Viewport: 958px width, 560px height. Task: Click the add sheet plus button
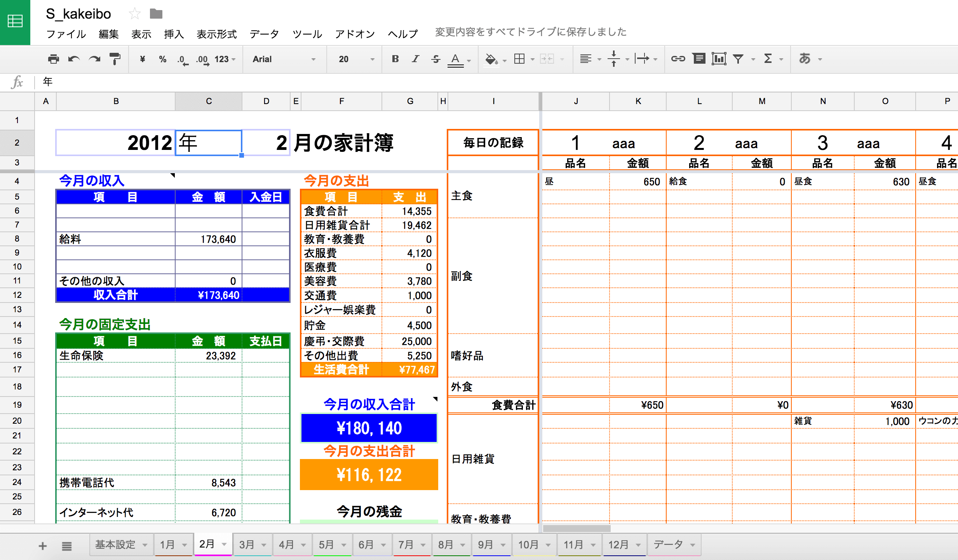coord(43,546)
